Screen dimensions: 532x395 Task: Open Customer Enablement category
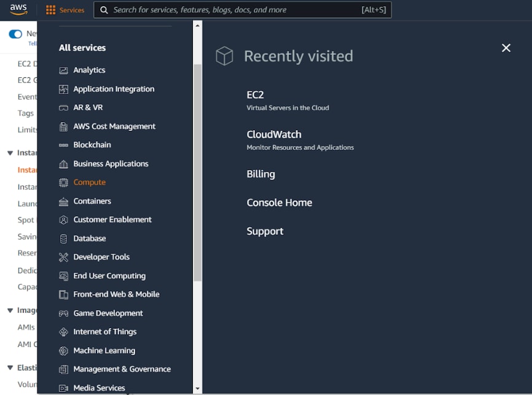click(x=112, y=219)
